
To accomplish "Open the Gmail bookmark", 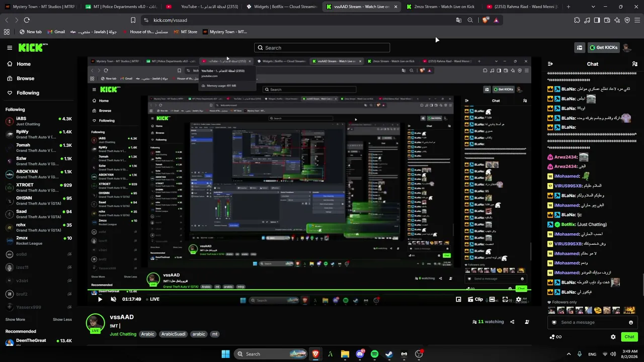I will click(x=56, y=32).
